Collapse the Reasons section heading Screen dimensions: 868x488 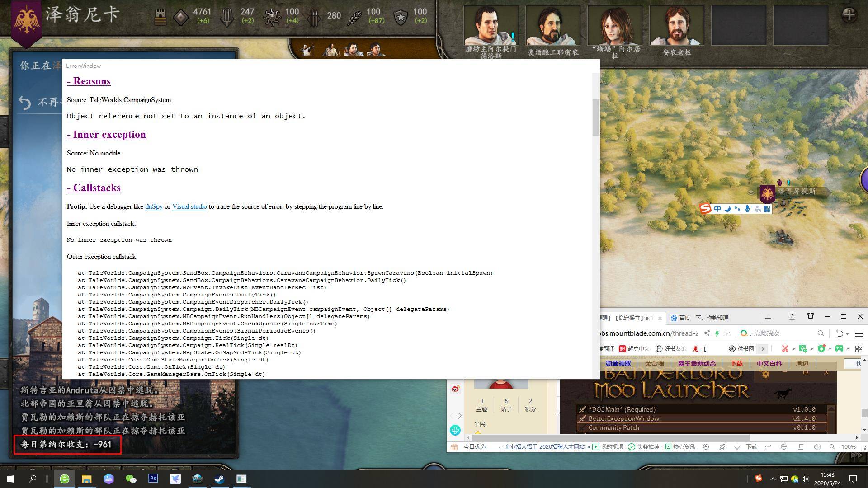89,81
